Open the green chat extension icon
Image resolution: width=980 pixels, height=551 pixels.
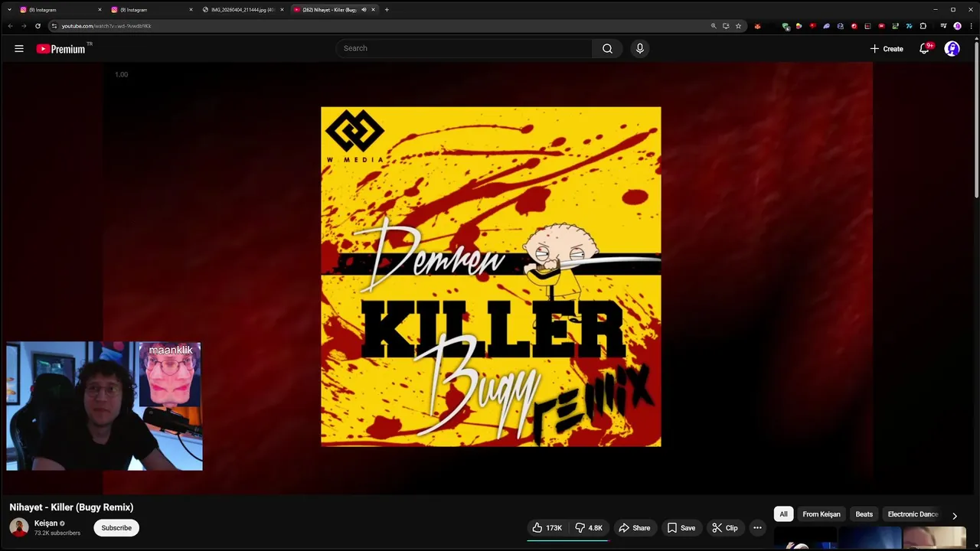[786, 26]
